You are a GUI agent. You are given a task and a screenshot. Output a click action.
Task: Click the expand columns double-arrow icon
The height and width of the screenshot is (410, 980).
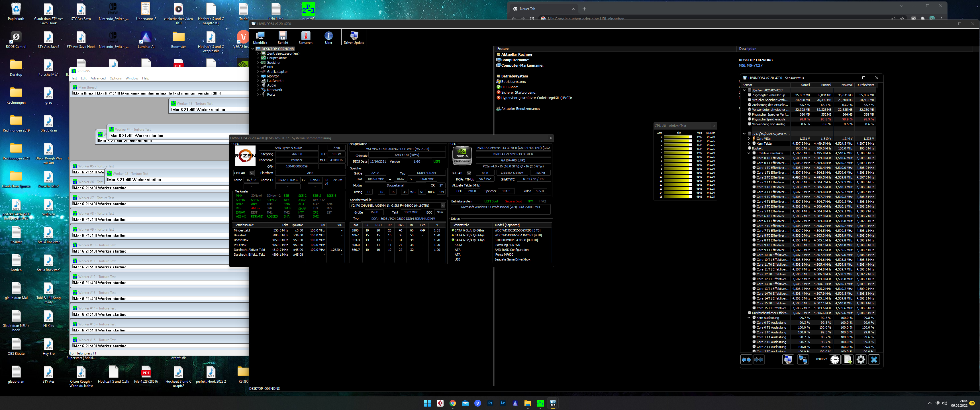746,359
